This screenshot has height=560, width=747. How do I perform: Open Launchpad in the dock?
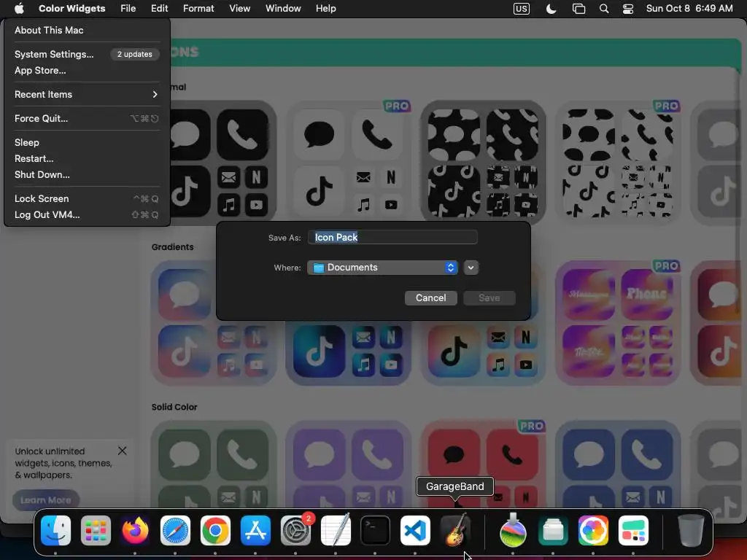click(96, 531)
